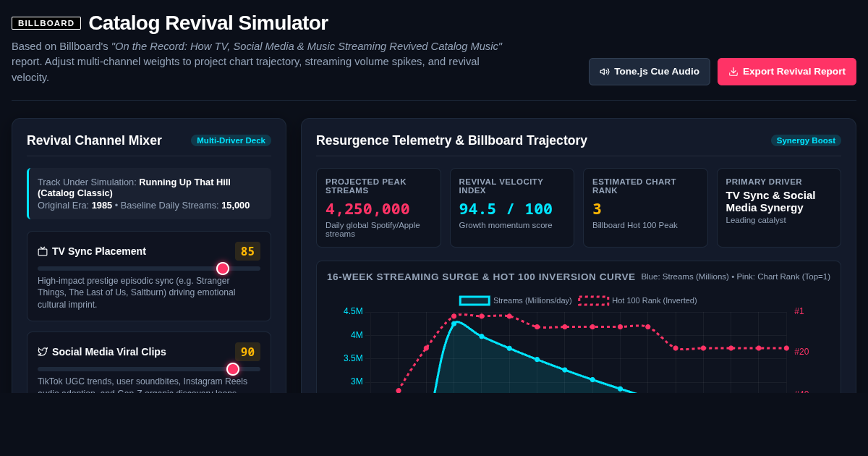Screen dimensions: 868x456
Task: Click the 16-Week Streaming Surge chart title
Action: click(x=481, y=276)
